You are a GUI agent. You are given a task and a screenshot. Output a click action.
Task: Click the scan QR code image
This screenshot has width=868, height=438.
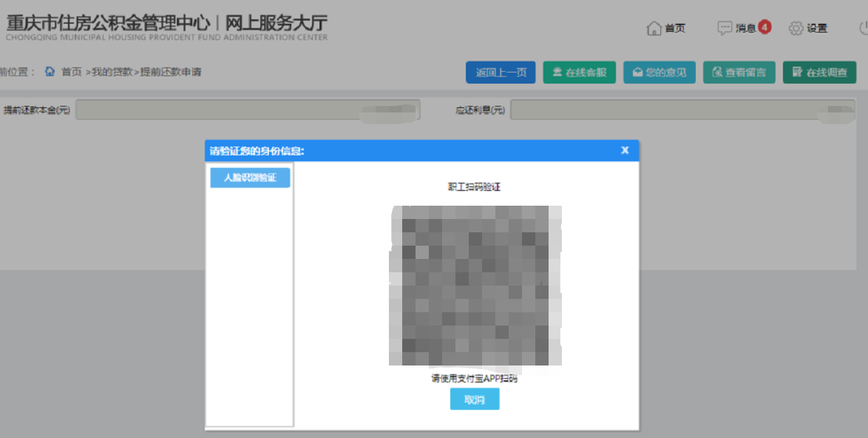pyautogui.click(x=475, y=286)
